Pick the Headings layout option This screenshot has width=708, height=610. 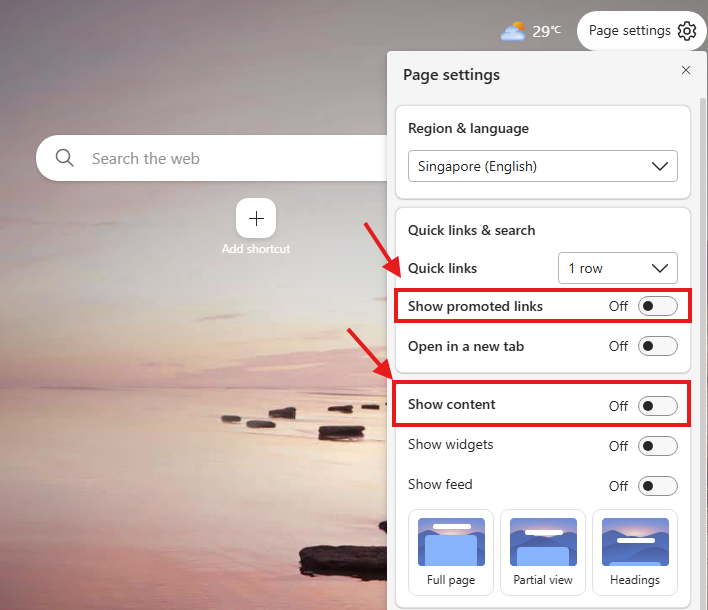point(635,552)
